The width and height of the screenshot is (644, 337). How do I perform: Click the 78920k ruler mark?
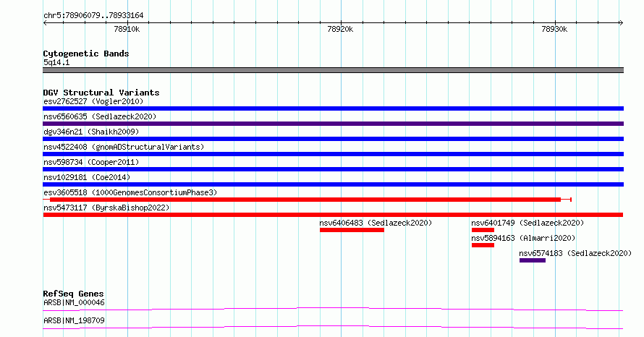tap(340, 29)
